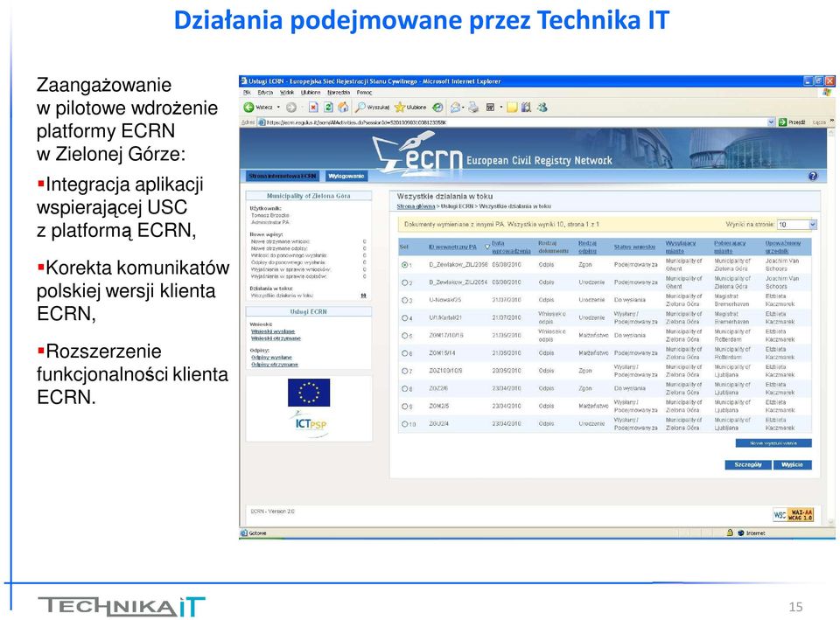Viewport: 840px width, 620px height.
Task: Select radio for ZGU2/4 row 10
Action: (x=404, y=423)
